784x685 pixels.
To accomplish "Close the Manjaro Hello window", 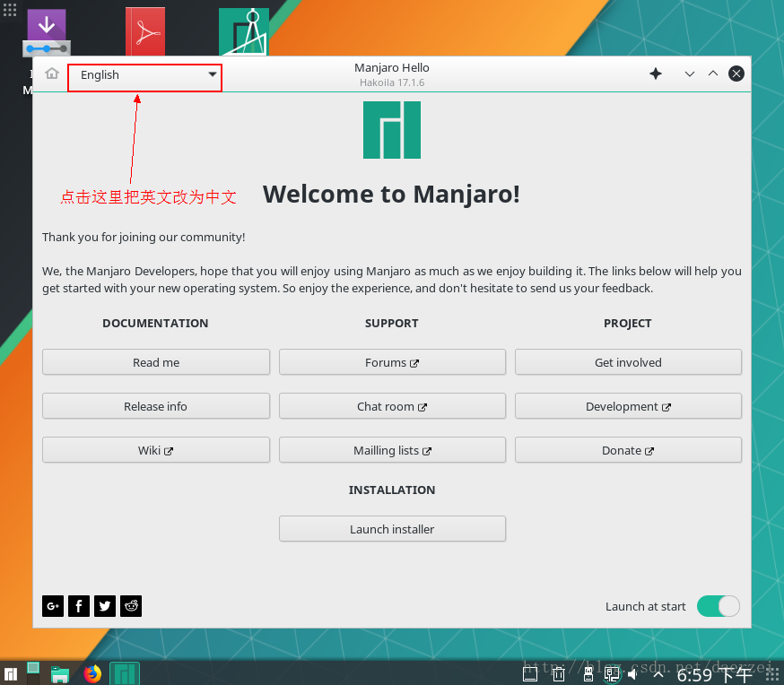I will [x=736, y=74].
